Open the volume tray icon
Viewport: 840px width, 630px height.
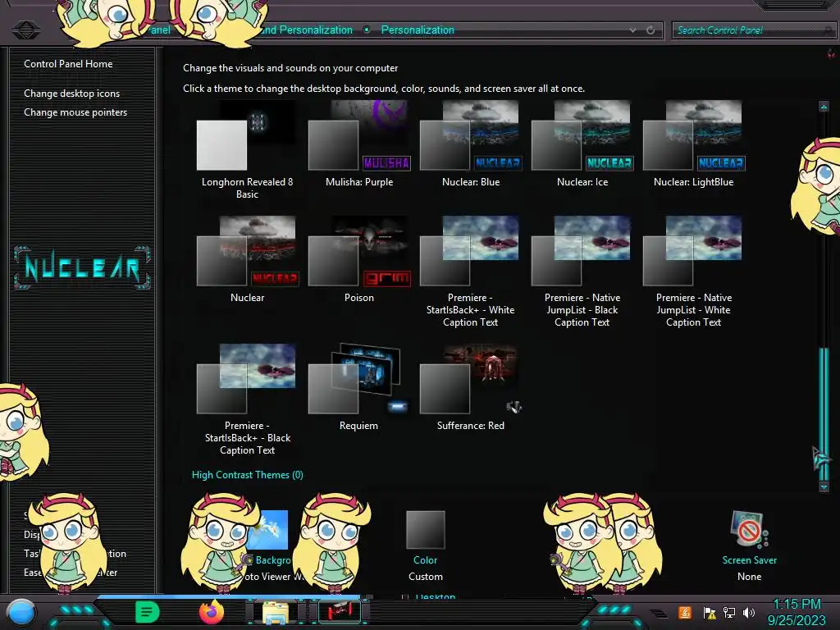(x=749, y=612)
